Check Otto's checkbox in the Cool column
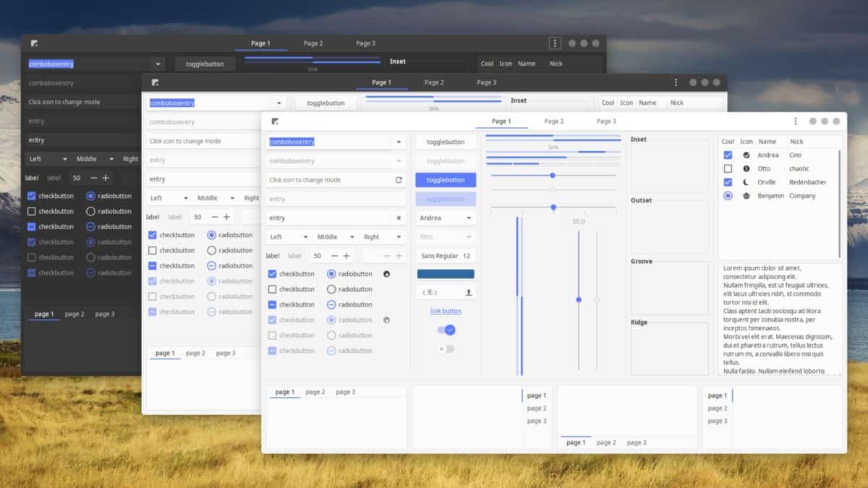 (x=727, y=168)
